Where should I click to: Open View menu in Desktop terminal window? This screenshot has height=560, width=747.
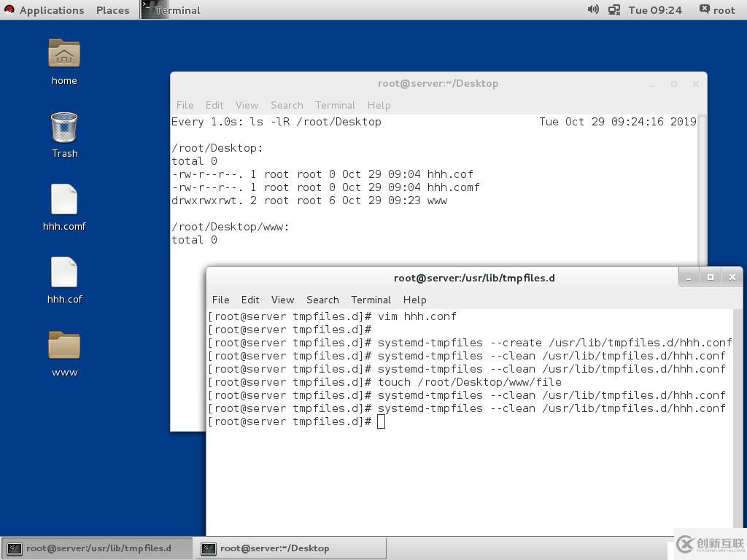pos(247,105)
